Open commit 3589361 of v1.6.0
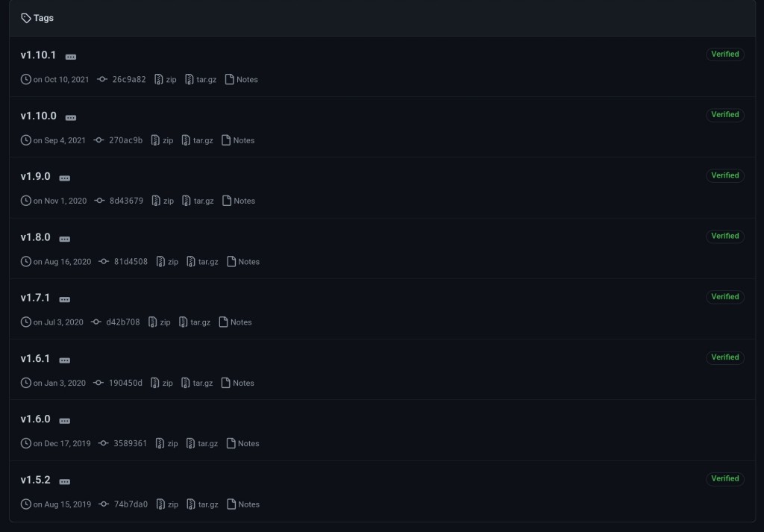The image size is (764, 532). [130, 443]
